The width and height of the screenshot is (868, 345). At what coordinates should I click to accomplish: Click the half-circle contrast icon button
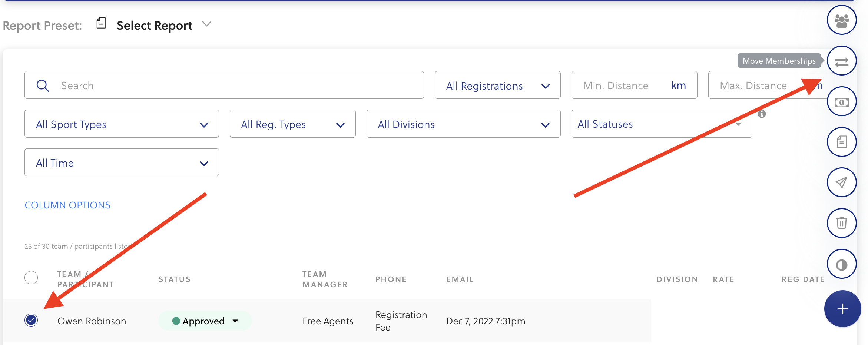pos(841,264)
